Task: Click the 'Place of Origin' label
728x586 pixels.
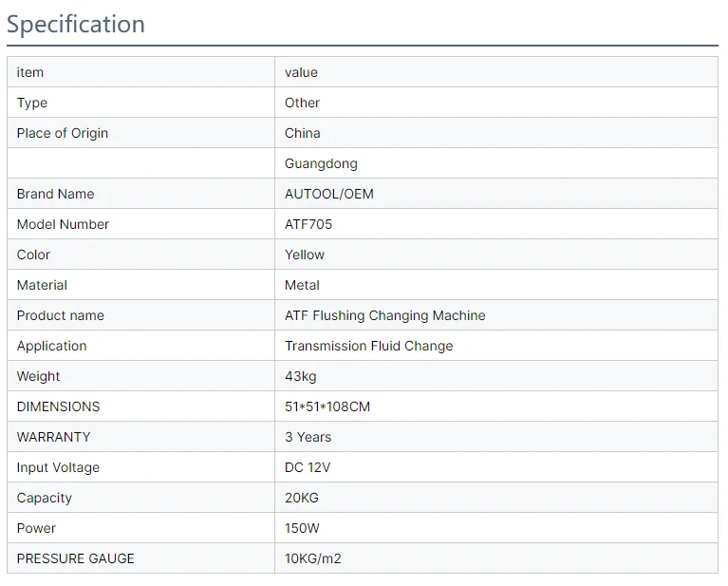Action: pyautogui.click(x=63, y=133)
